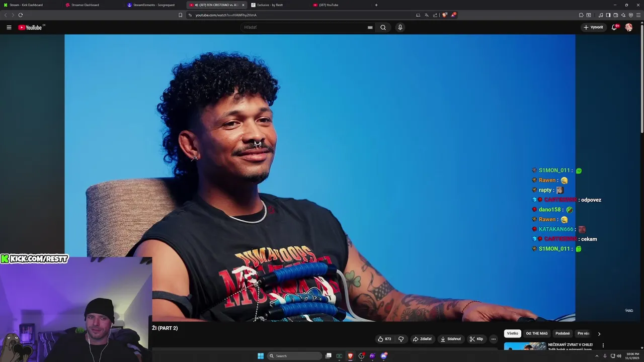The image size is (644, 362).
Task: Open Brave Leo AI sparkle icon
Action: [x=623, y=15]
